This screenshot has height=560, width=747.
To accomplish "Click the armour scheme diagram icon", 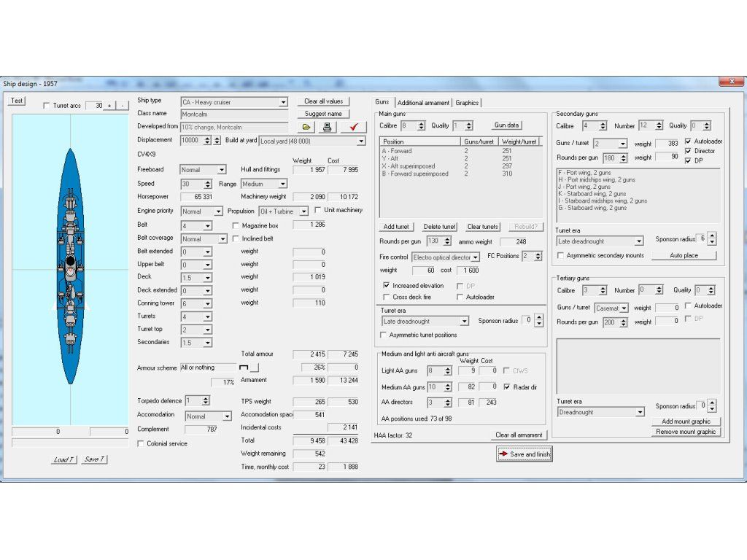I will point(244,367).
